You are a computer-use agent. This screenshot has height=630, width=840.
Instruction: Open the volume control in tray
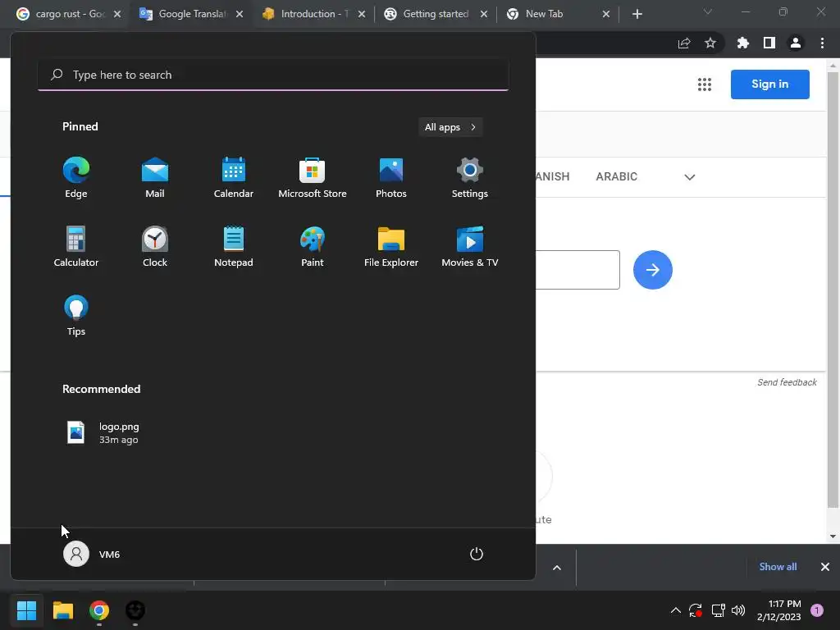(x=738, y=610)
